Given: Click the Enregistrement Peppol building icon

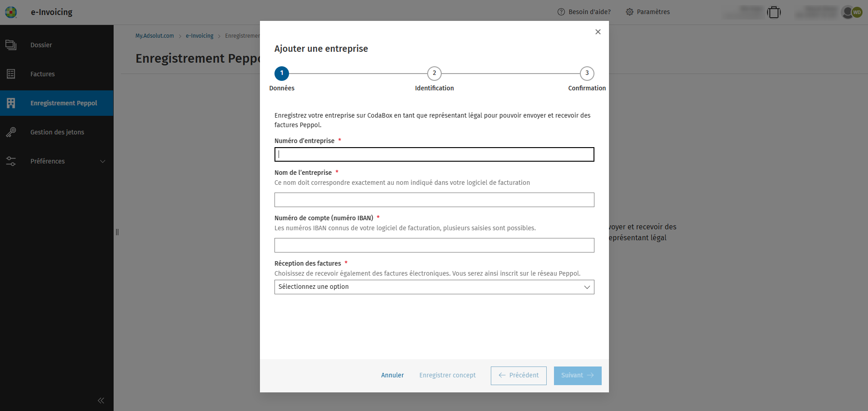Looking at the screenshot, I should click(x=11, y=103).
